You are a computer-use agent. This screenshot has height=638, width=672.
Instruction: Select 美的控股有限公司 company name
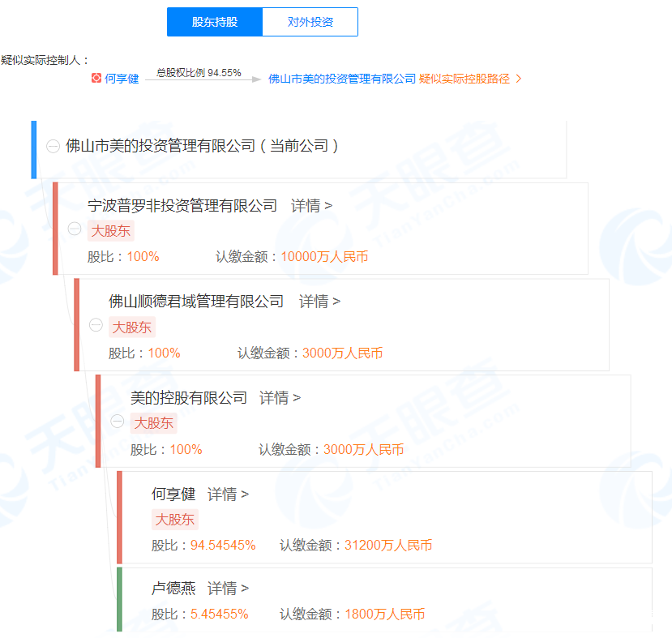point(189,398)
